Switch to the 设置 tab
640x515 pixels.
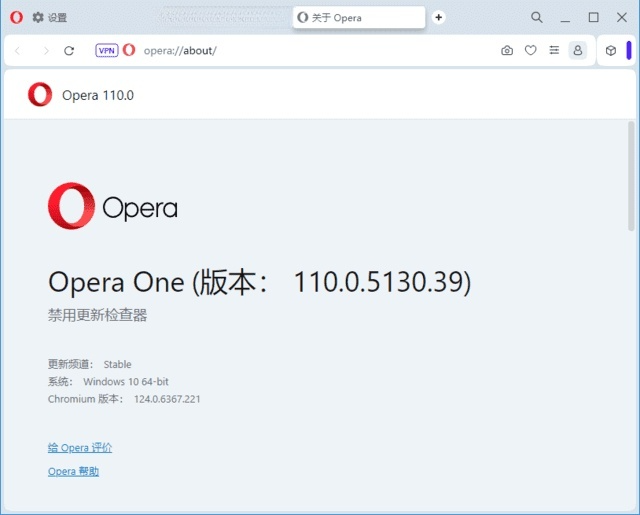click(x=50, y=18)
